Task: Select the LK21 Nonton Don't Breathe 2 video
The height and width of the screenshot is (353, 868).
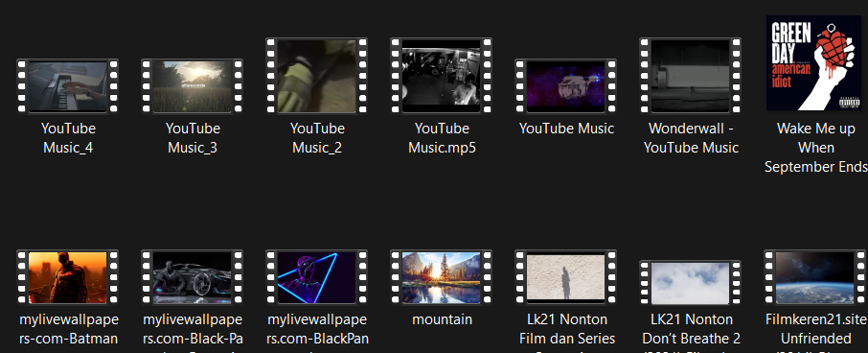Action: click(691, 283)
